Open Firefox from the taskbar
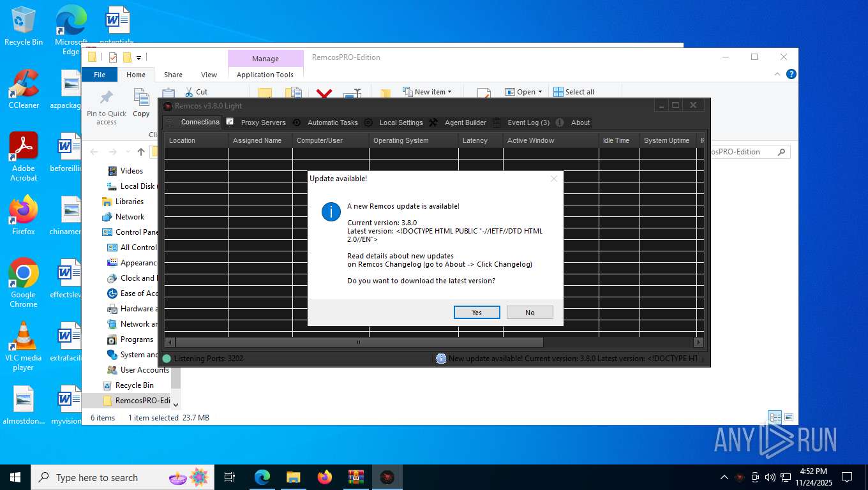868x490 pixels. coord(325,477)
